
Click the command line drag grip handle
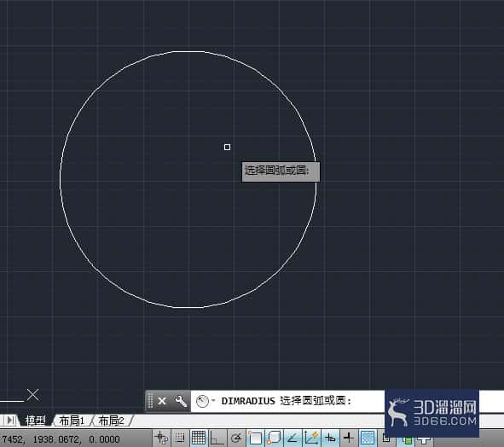pos(150,401)
